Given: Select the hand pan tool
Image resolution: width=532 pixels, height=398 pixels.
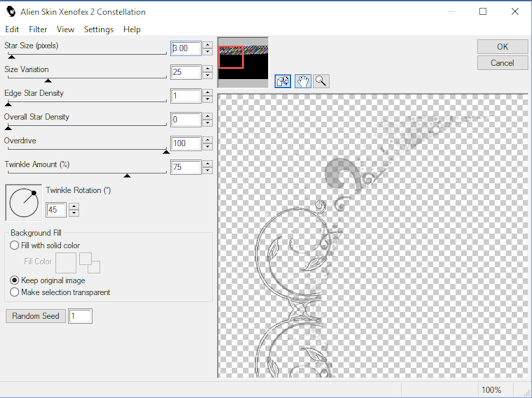Looking at the screenshot, I should pos(303,81).
